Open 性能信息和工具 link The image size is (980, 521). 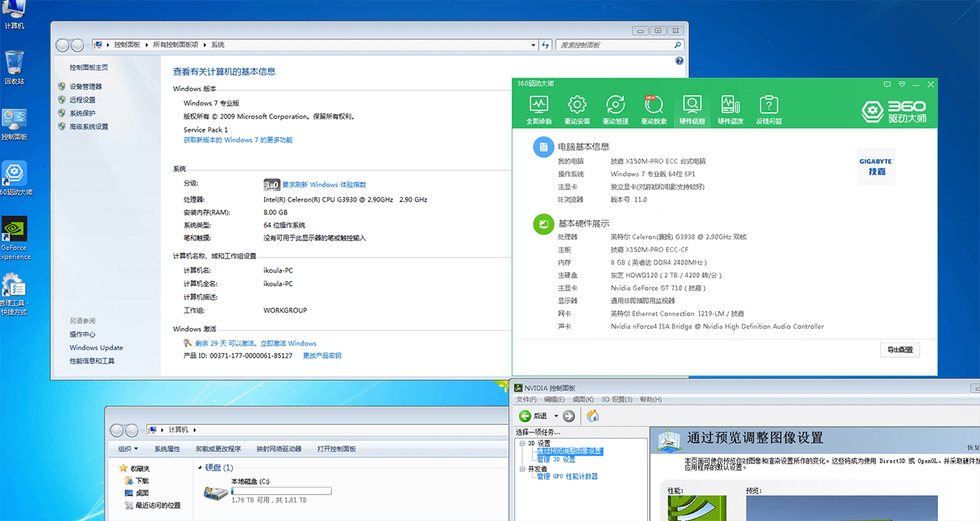point(92,361)
